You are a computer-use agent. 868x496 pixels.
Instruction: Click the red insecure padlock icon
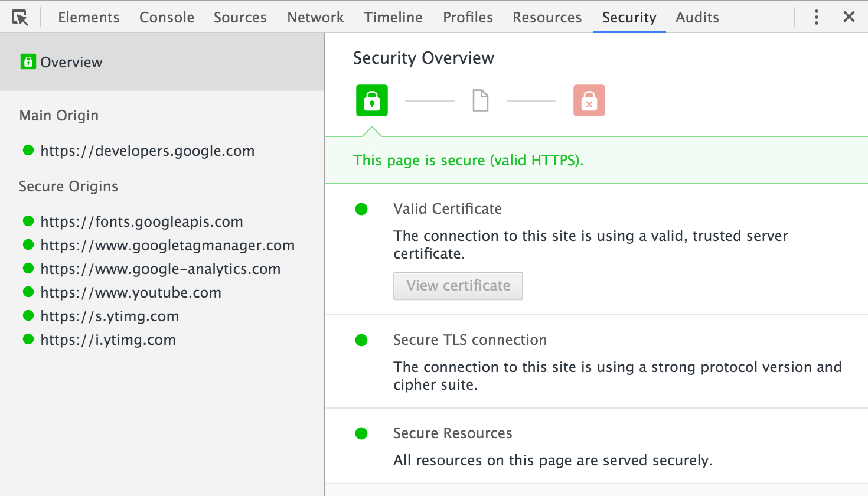[589, 100]
